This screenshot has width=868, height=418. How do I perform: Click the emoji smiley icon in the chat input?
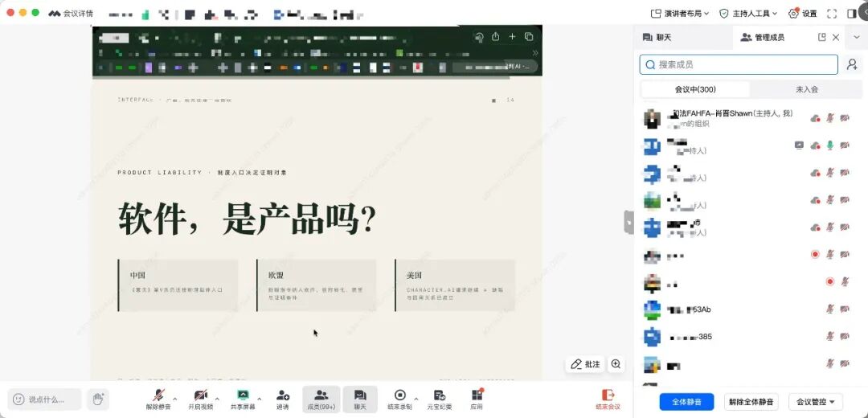click(x=18, y=399)
